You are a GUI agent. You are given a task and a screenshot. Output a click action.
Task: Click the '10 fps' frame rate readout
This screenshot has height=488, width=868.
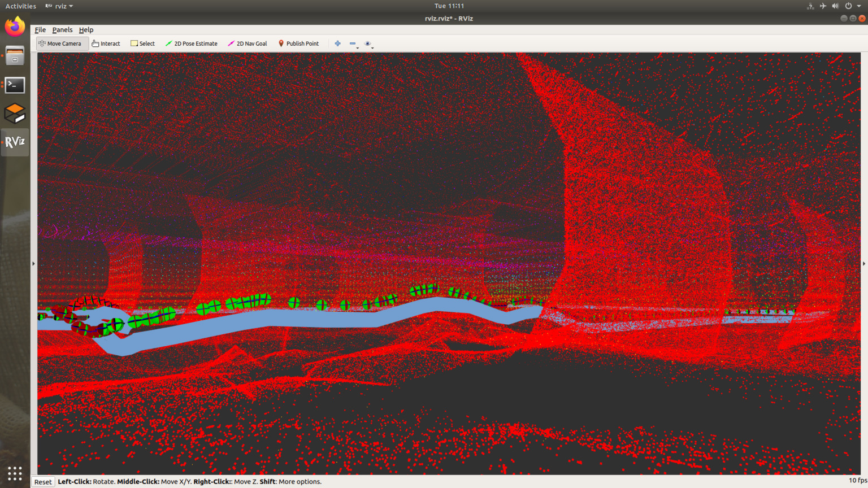tap(857, 481)
